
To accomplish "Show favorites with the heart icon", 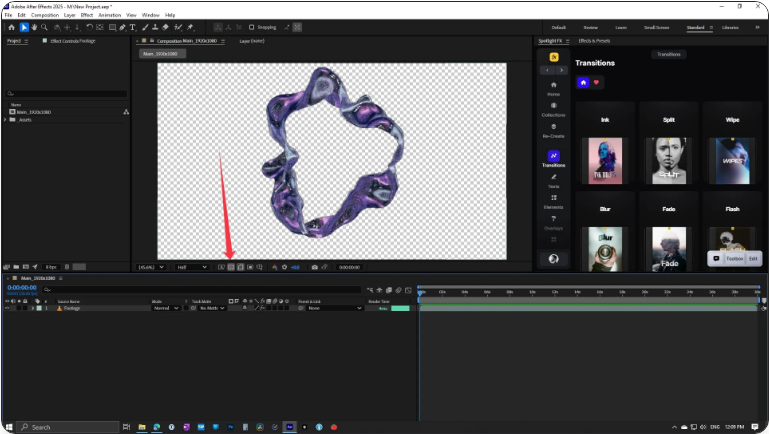I will [x=597, y=82].
